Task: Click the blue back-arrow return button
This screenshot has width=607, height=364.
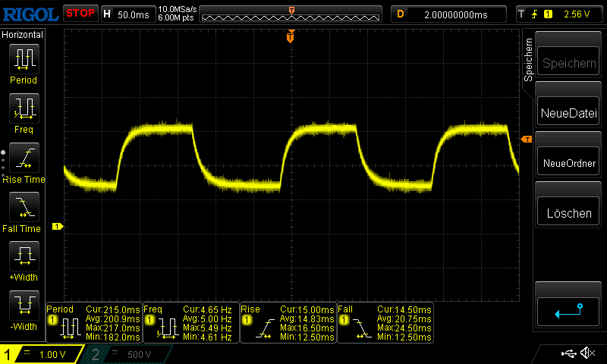Action: coord(568,312)
